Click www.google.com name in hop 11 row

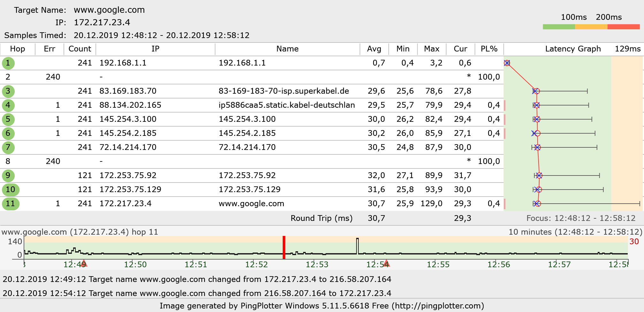tap(251, 204)
